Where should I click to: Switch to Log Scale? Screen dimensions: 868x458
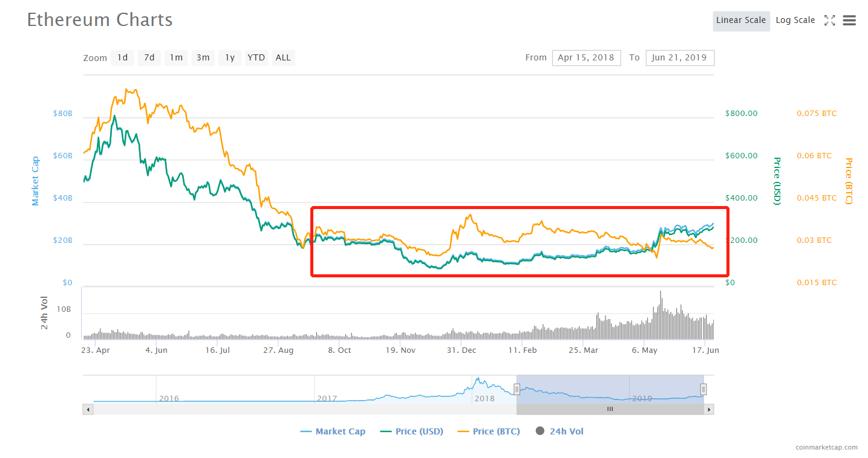[x=795, y=20]
